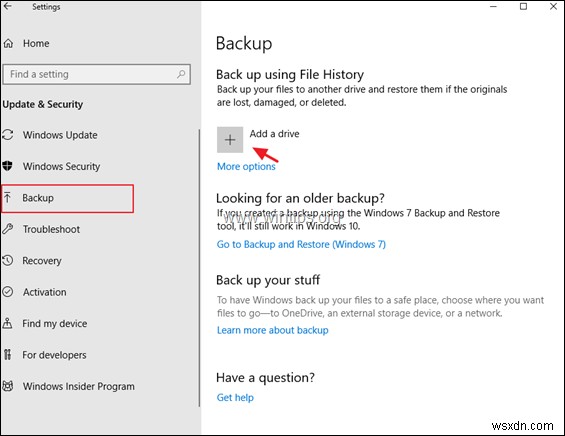Click the Windows Security shield icon

click(8, 166)
